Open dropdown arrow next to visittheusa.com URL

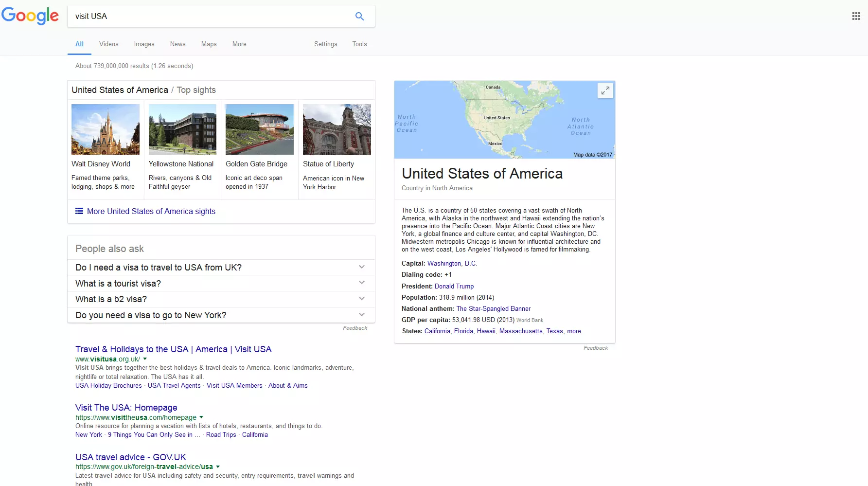(201, 417)
